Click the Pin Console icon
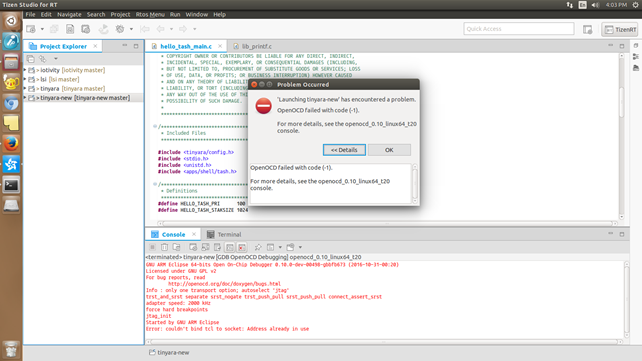Screen dimensions: 642x361 (258, 247)
